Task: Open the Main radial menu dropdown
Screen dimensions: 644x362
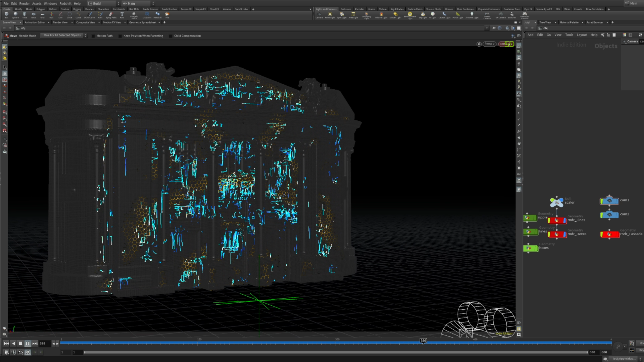Action: pyautogui.click(x=138, y=4)
